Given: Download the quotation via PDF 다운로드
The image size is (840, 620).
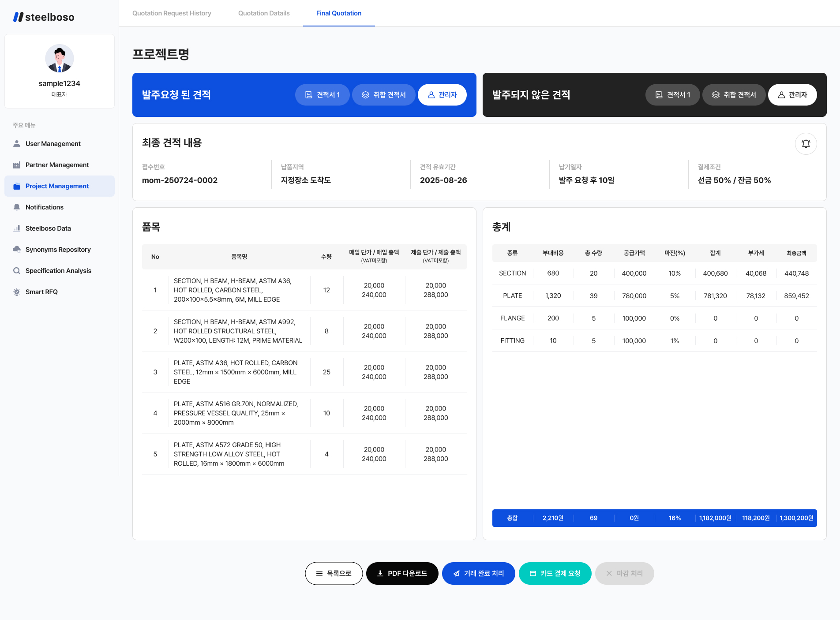Looking at the screenshot, I should pyautogui.click(x=402, y=573).
